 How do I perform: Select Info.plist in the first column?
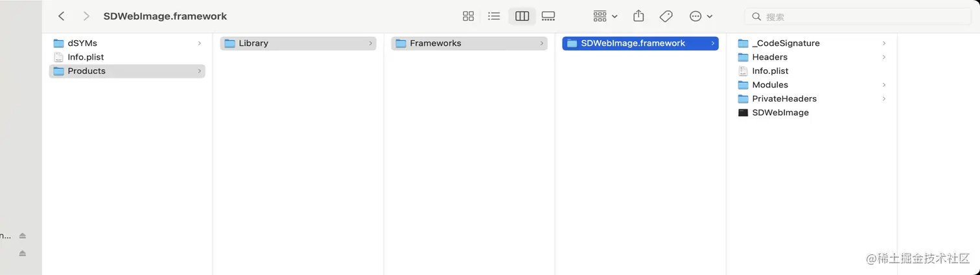127,57
